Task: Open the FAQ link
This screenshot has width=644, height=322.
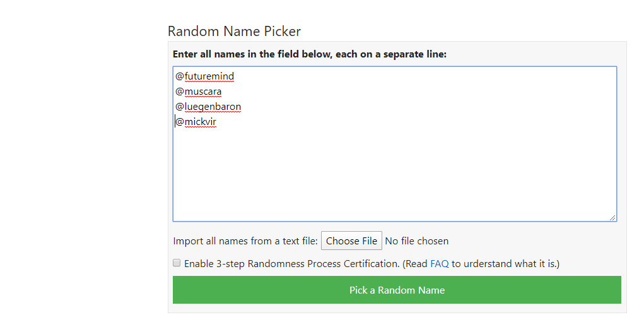Action: [x=439, y=264]
